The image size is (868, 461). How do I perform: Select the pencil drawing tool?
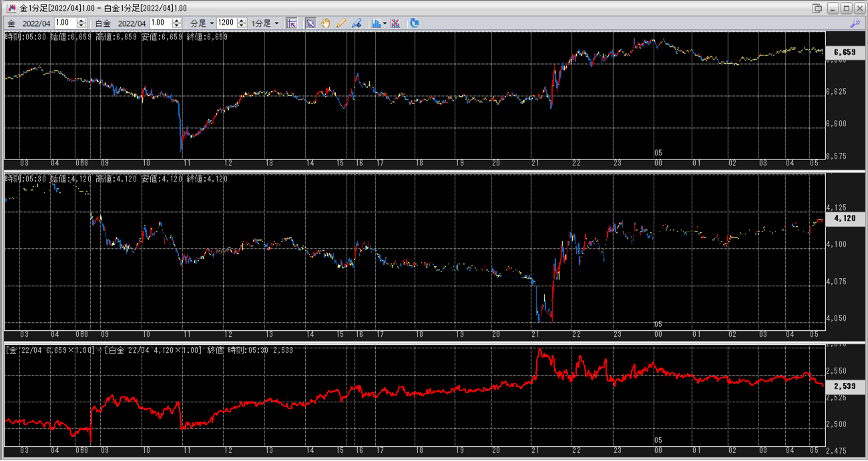click(341, 23)
